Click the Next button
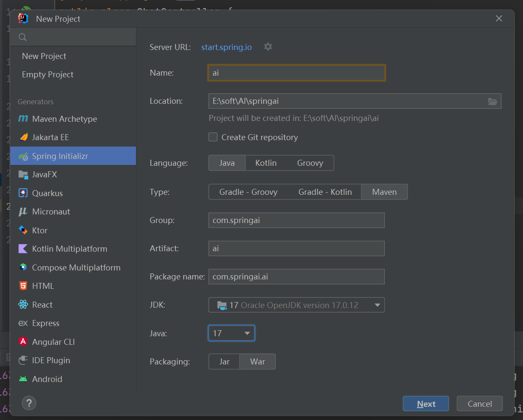 click(426, 404)
